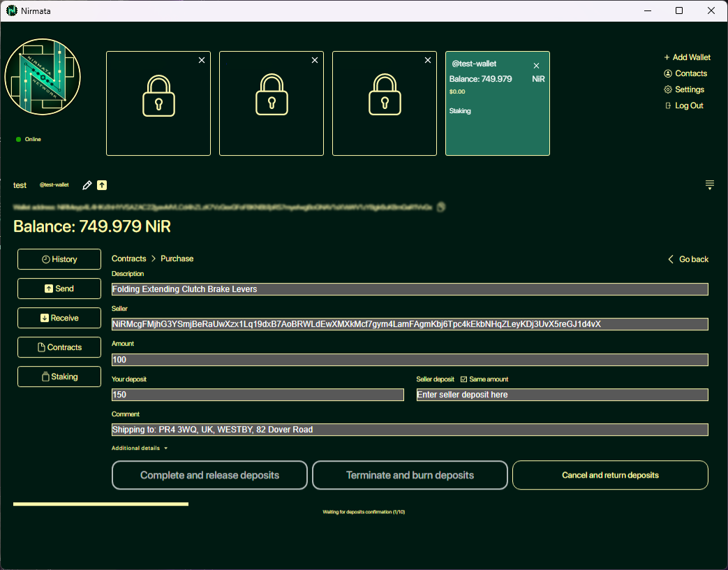Click the yellow upload arrow icon next to wallet alias
This screenshot has height=570, width=728.
pos(102,185)
